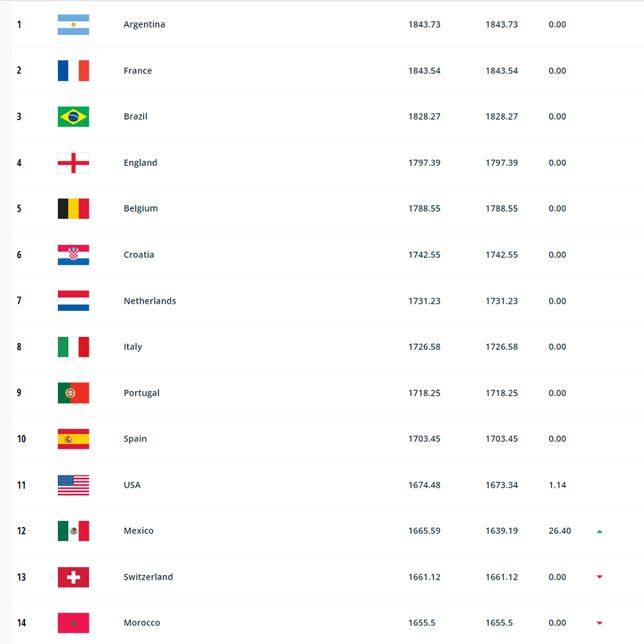Image resolution: width=644 pixels, height=644 pixels.
Task: Click the Morocco flag icon
Action: (x=73, y=623)
